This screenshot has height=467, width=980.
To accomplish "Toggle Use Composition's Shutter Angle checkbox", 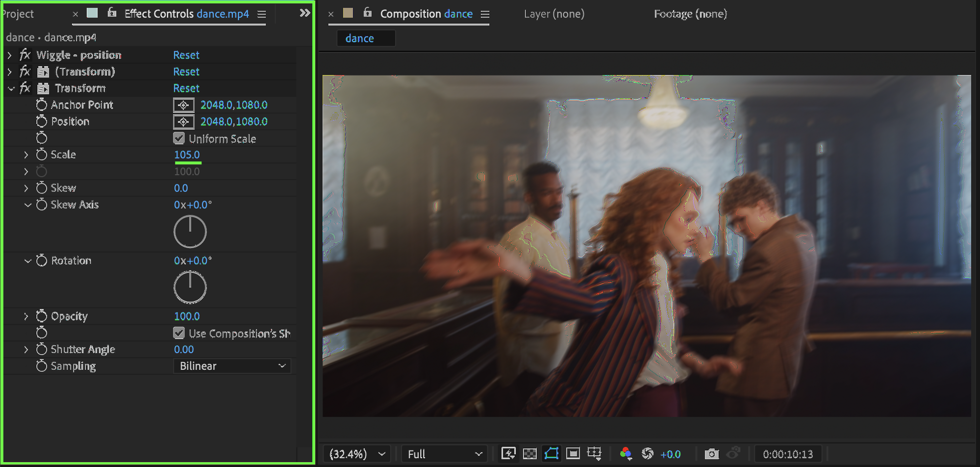I will (179, 333).
